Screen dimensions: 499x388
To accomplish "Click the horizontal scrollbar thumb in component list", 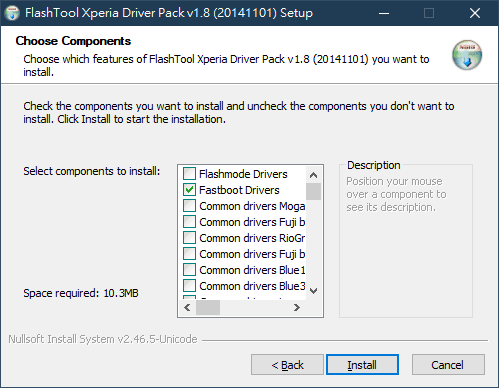I will (x=208, y=307).
